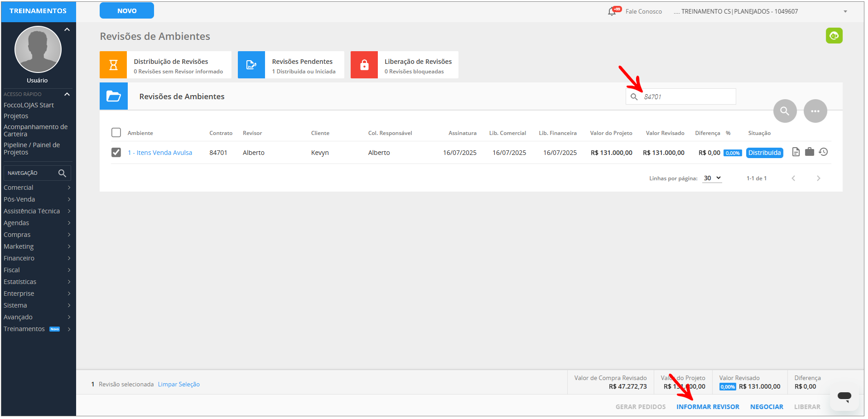
Task: Click the round gray search button
Action: coord(785,111)
